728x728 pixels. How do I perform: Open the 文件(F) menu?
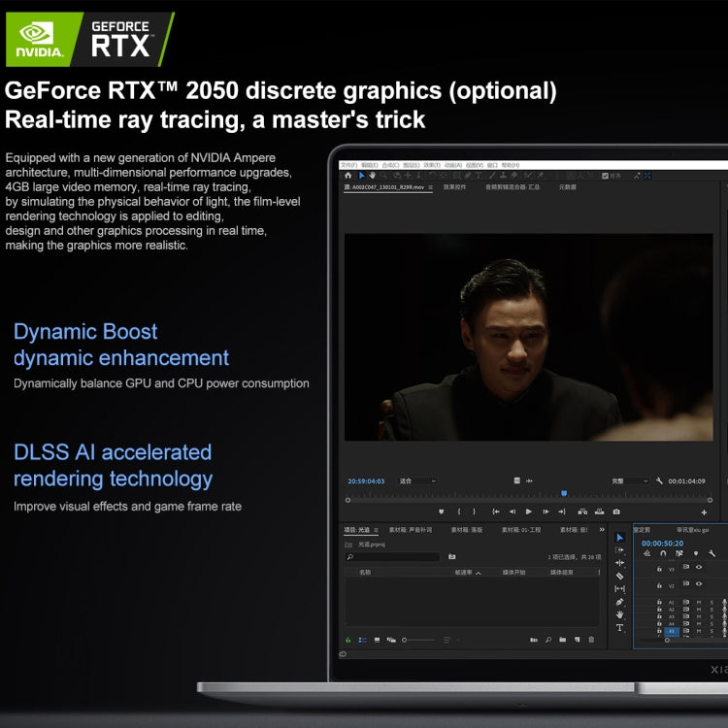(347, 165)
